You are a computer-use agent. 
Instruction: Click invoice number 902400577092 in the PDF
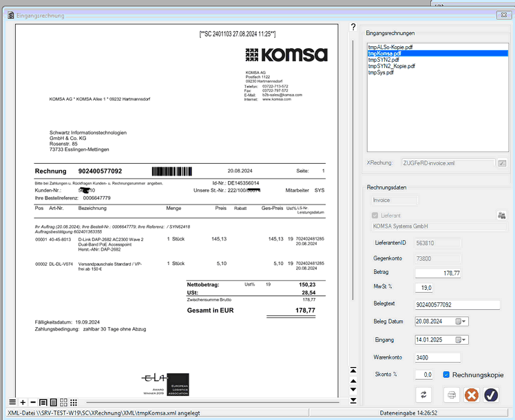point(100,171)
